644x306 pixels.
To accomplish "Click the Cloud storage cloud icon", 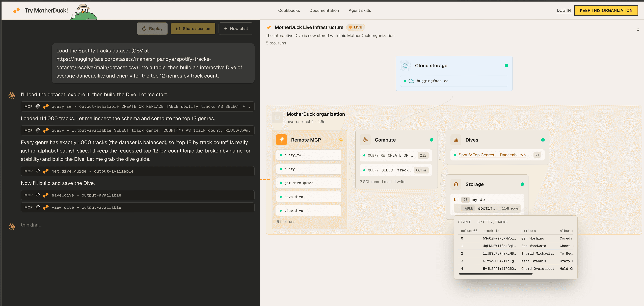I will [x=406, y=66].
